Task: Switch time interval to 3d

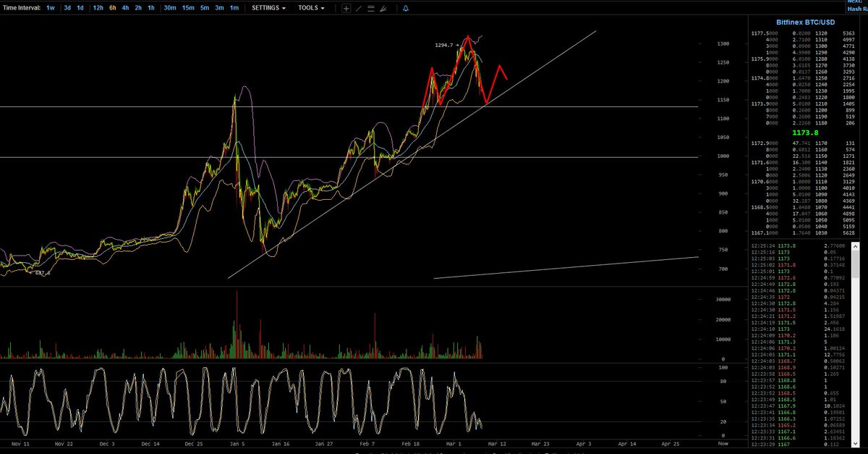Action: [x=67, y=8]
